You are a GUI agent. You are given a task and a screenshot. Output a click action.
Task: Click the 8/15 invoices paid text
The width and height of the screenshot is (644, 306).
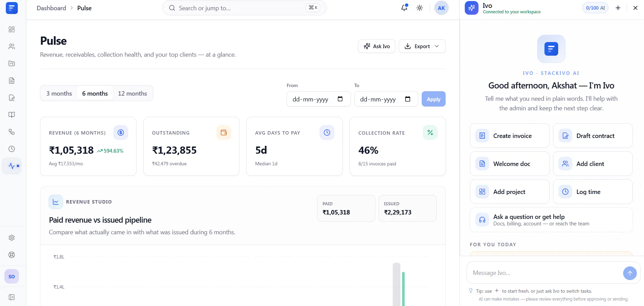pyautogui.click(x=377, y=164)
